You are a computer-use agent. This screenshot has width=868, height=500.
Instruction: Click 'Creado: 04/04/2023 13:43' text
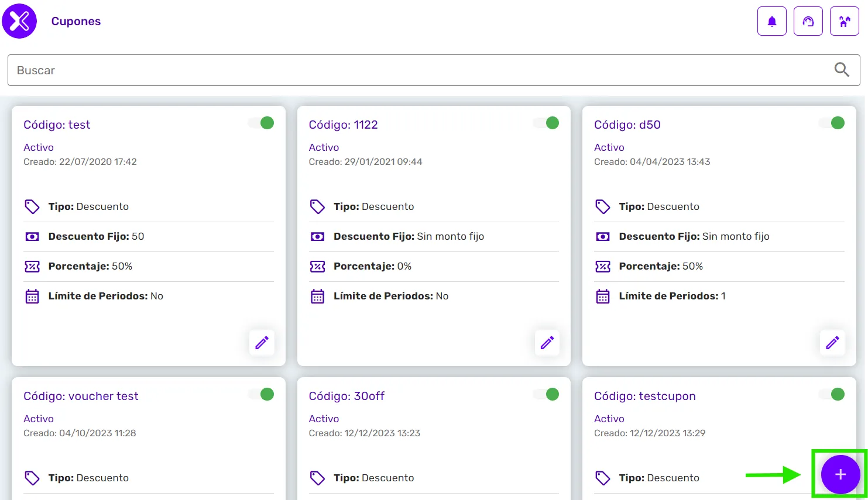pos(652,162)
